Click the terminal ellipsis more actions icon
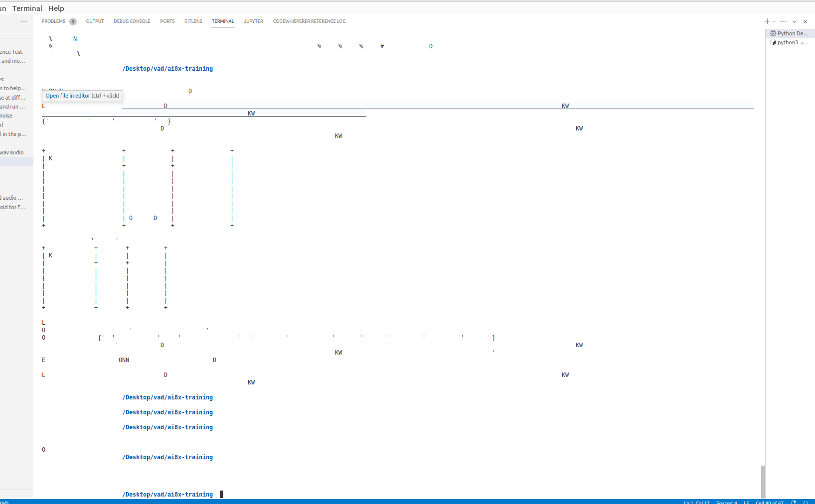Viewport: 815px width, 504px height. (x=784, y=21)
